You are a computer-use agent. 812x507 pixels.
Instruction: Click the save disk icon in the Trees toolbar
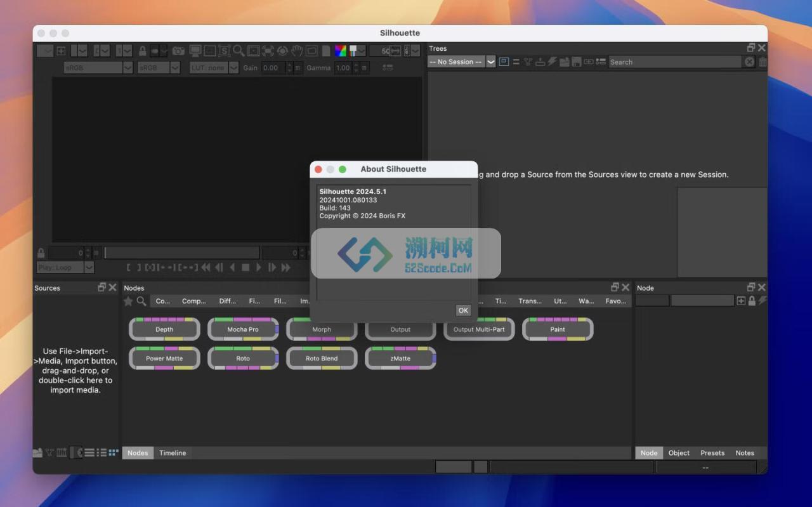tap(577, 62)
